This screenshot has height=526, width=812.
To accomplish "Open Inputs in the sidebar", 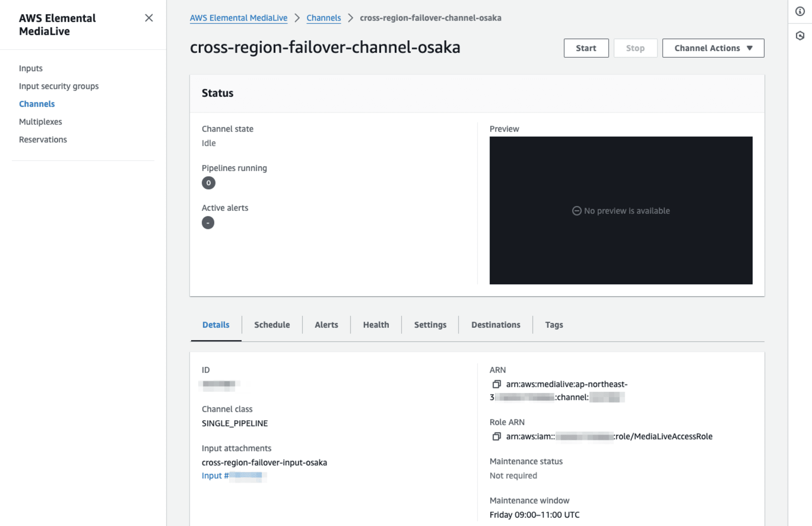I will pyautogui.click(x=31, y=68).
